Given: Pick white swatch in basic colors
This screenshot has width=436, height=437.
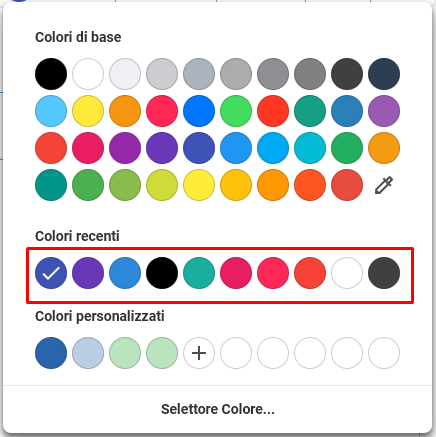Looking at the screenshot, I should pos(88,74).
